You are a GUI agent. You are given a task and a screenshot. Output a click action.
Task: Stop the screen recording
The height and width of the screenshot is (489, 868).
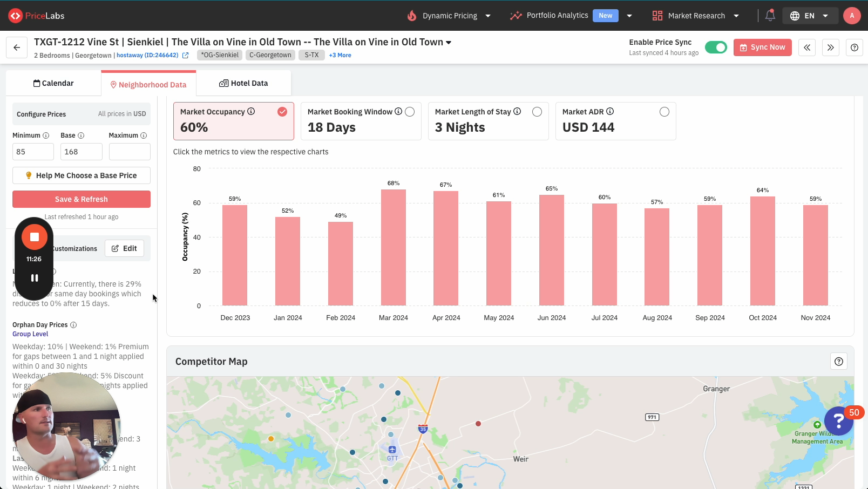point(35,237)
